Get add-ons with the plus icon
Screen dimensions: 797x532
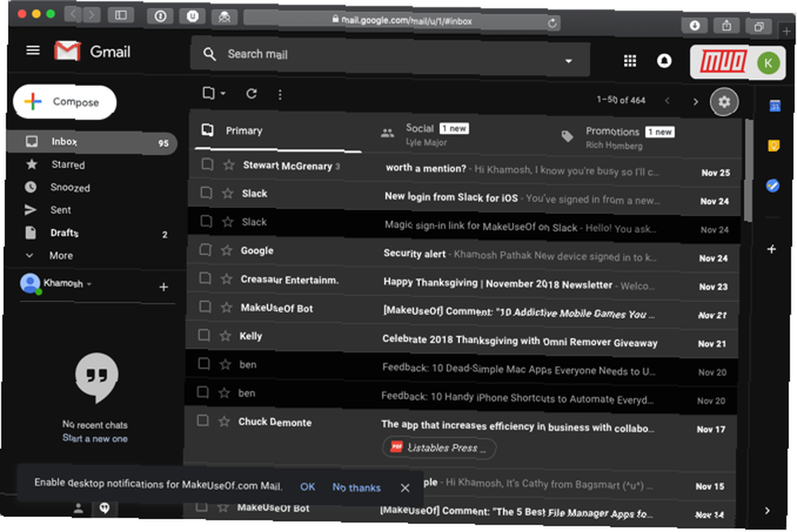tap(771, 249)
